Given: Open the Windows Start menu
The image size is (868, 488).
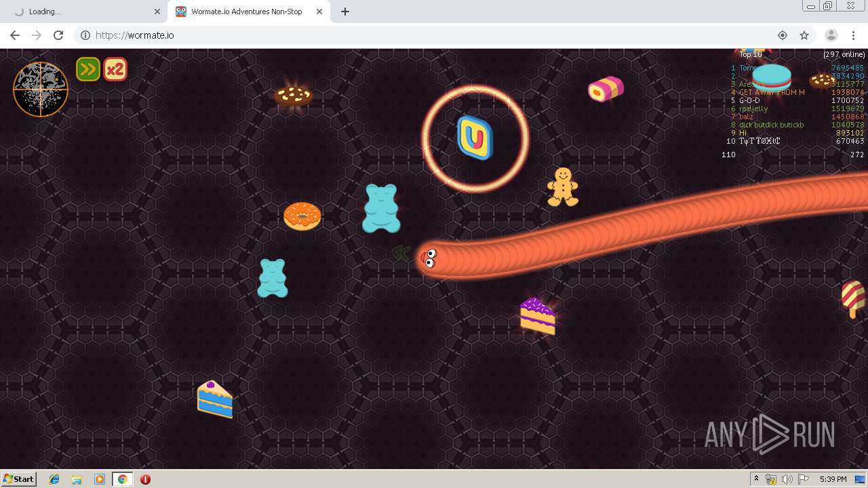Looking at the screenshot, I should [18, 479].
